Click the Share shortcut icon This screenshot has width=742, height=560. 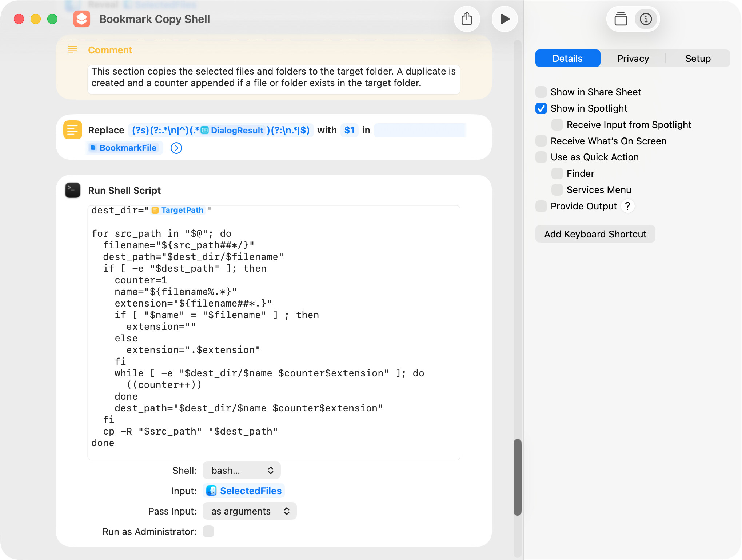(467, 19)
